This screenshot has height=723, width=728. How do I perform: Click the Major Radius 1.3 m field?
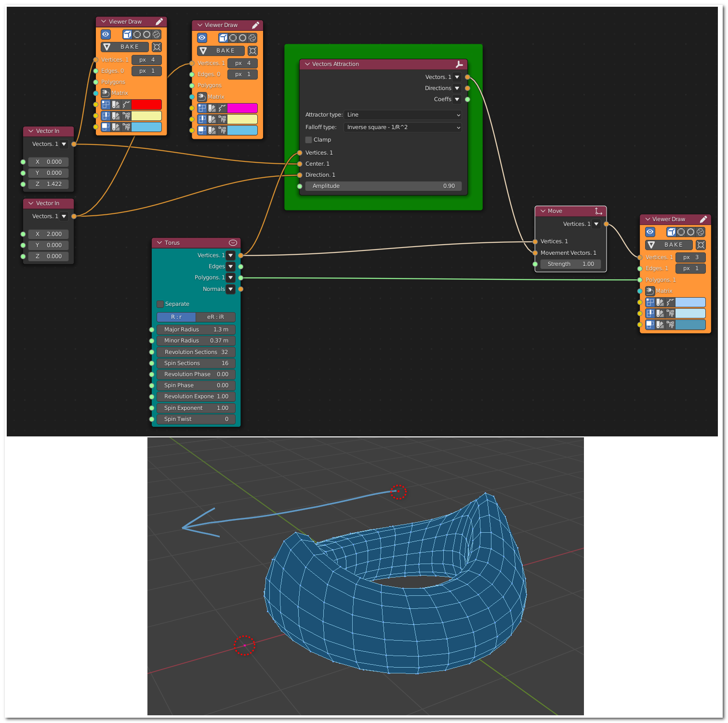(x=196, y=329)
